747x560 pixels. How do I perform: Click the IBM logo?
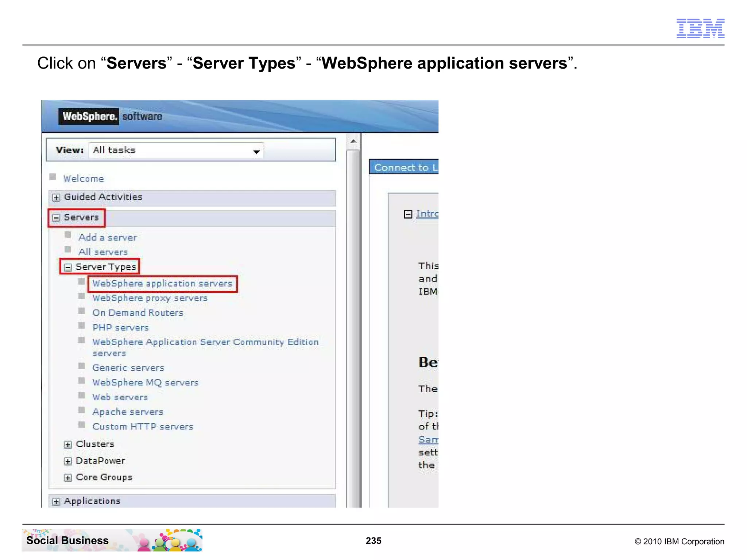[700, 28]
